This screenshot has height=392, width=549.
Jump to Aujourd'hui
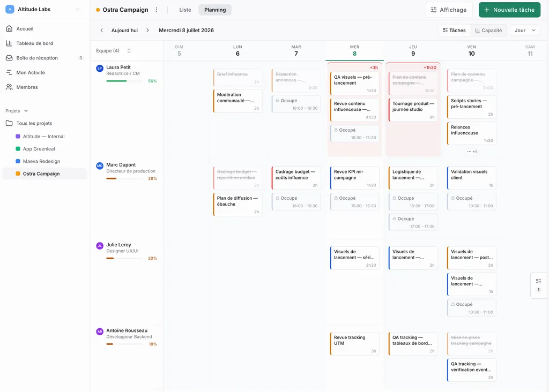pos(124,31)
